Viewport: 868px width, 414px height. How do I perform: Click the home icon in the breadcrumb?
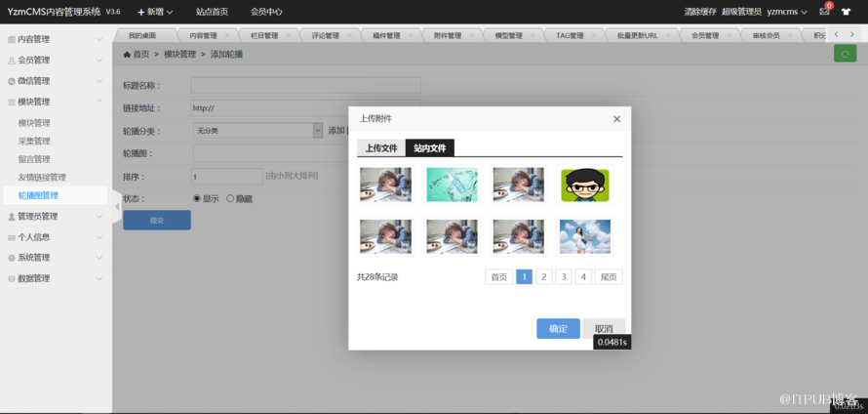click(127, 55)
